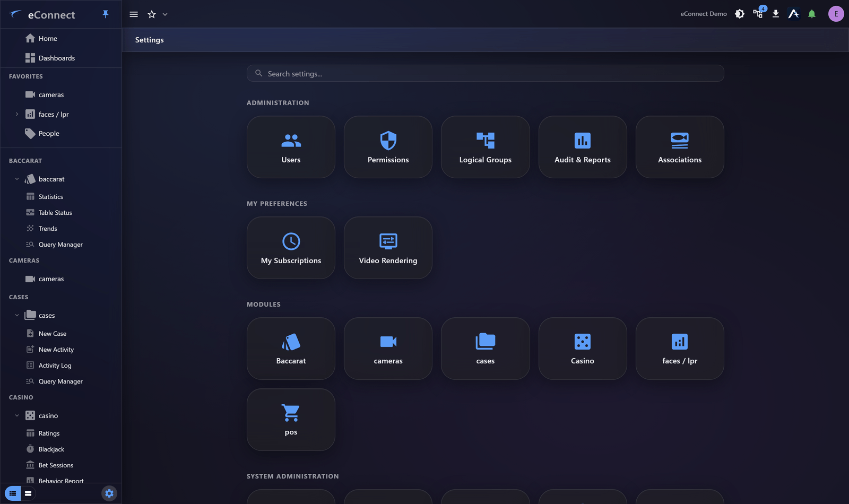Open Video Rendering preferences

tap(388, 248)
